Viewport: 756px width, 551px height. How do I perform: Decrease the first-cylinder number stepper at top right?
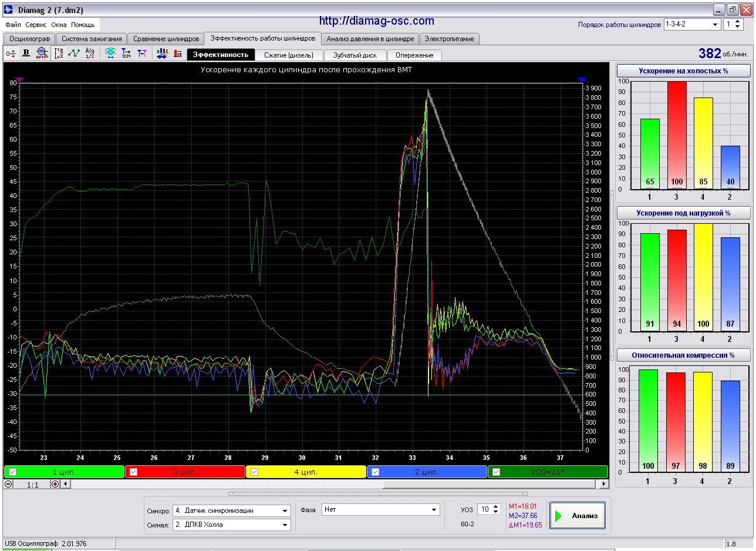tap(738, 27)
